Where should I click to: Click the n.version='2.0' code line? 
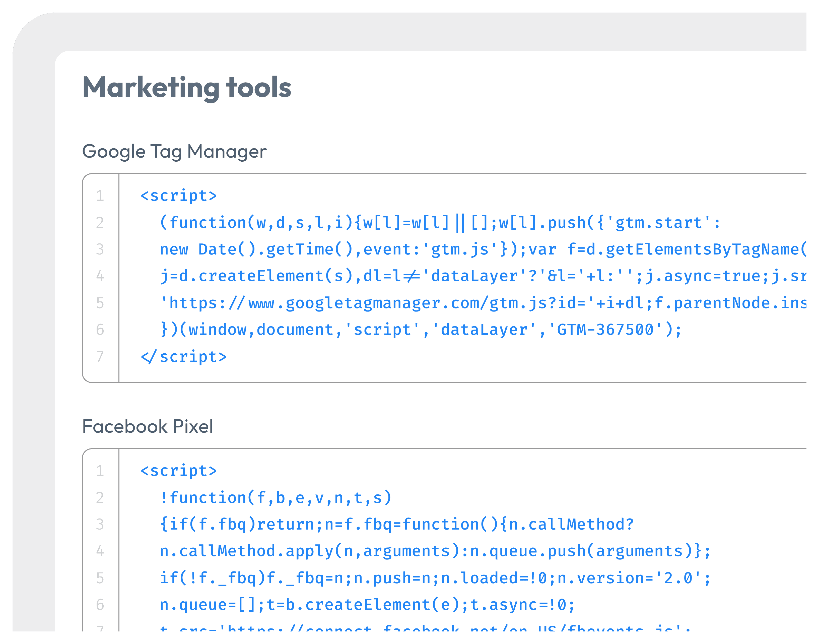click(435, 578)
